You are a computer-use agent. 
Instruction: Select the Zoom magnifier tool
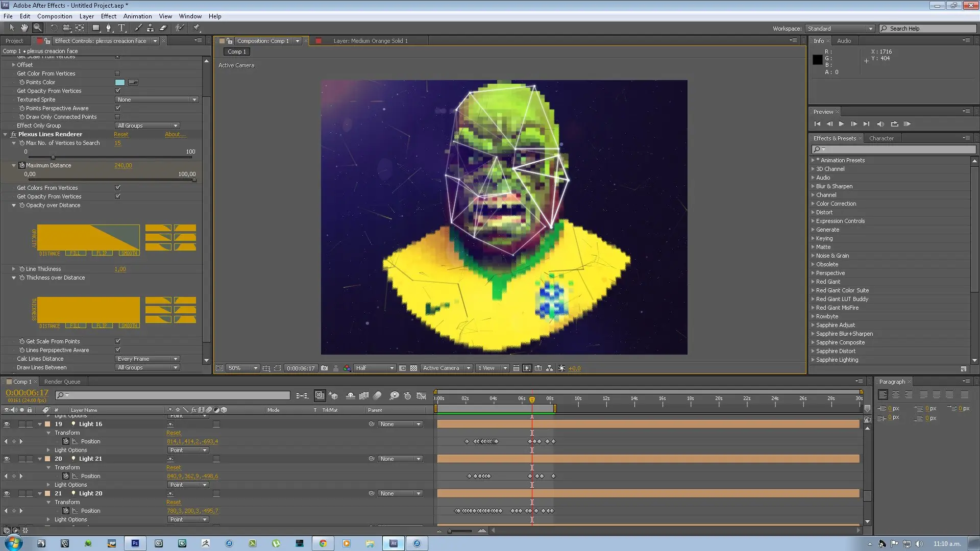tap(37, 28)
